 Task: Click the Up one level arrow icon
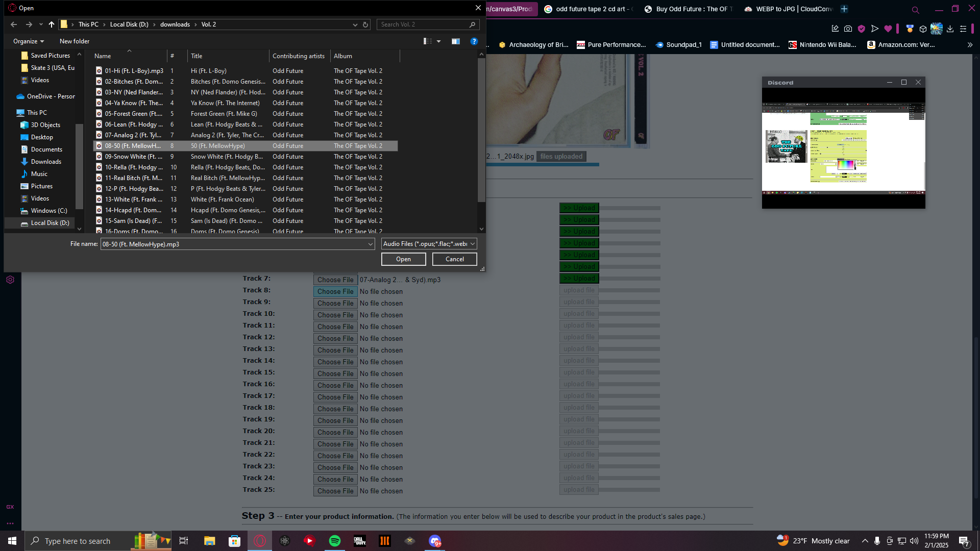[x=52, y=24]
